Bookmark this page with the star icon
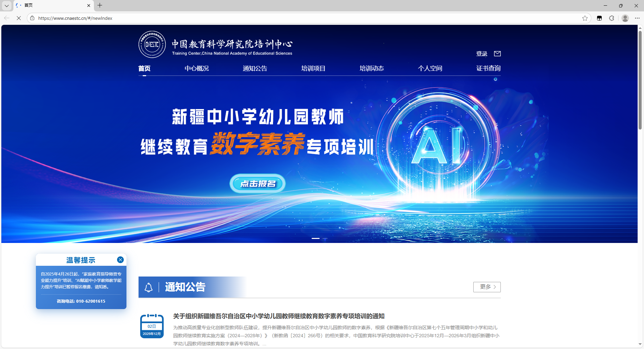Viewport: 644px width, 349px height. point(585,18)
